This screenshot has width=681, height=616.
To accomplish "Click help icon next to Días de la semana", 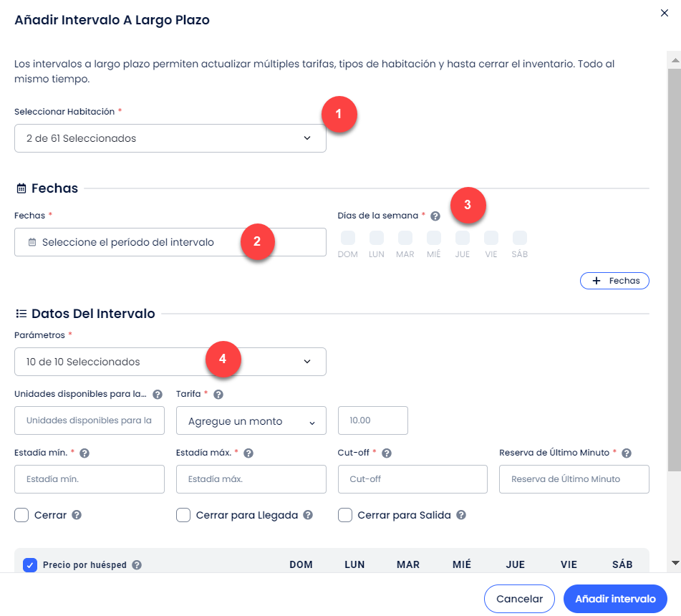I will coord(435,216).
